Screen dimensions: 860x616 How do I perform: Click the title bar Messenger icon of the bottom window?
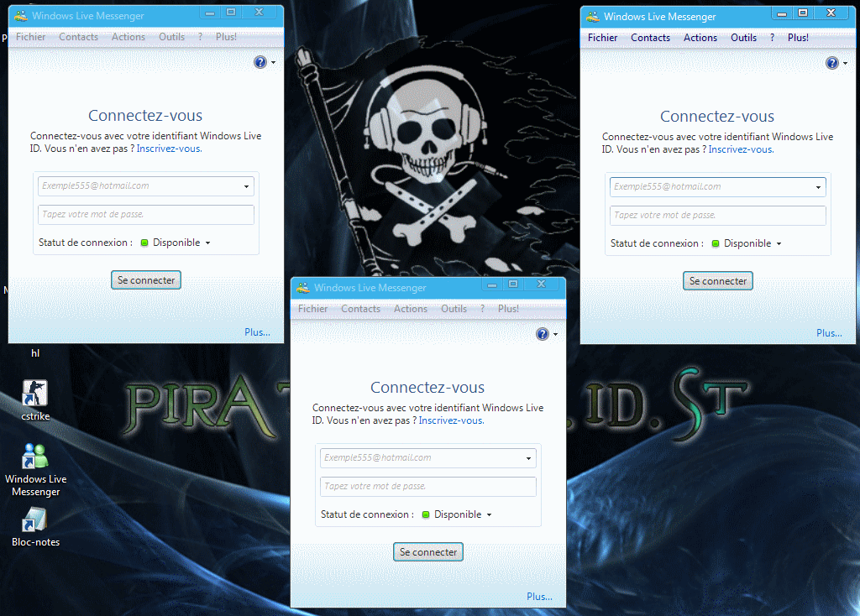(303, 288)
